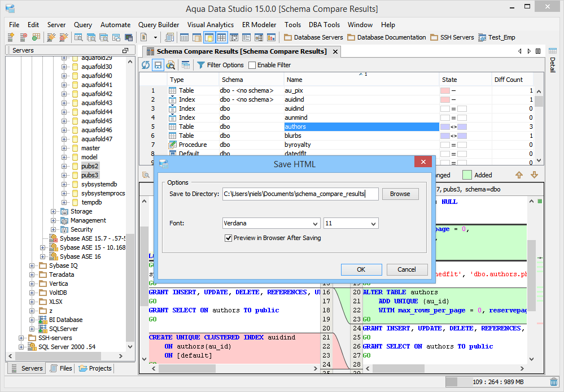Click the orange down arrow for next difference
Image resolution: width=564 pixels, height=392 pixels.
tap(534, 175)
